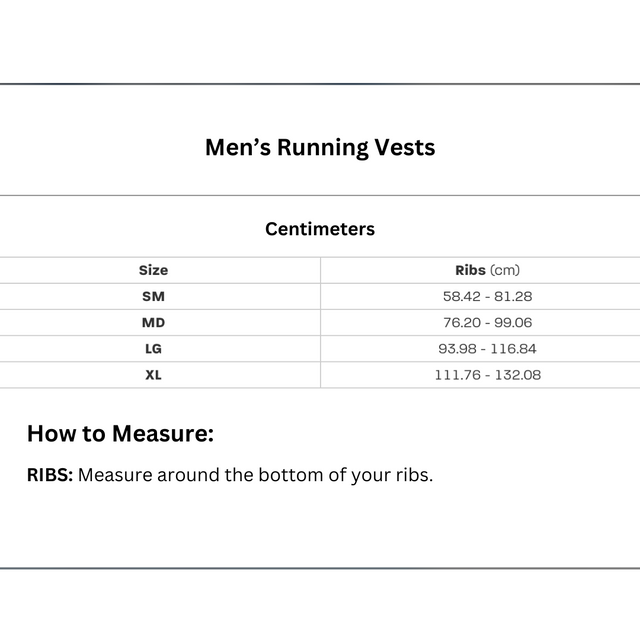Select the "Centimeters" table heading

(x=320, y=229)
